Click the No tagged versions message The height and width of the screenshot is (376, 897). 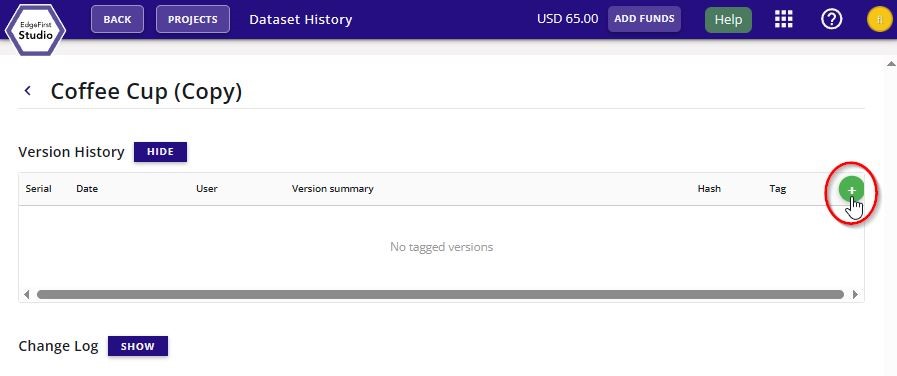point(441,247)
